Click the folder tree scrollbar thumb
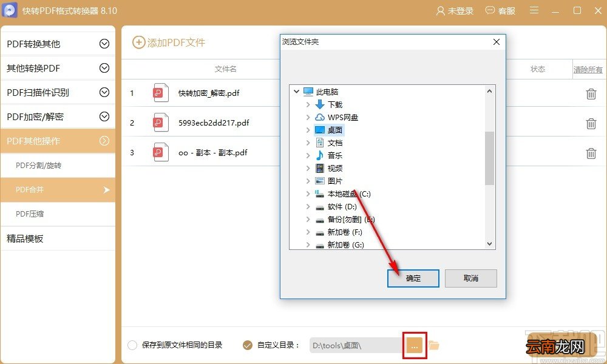Viewport: 607px width, 364px height. [489, 158]
